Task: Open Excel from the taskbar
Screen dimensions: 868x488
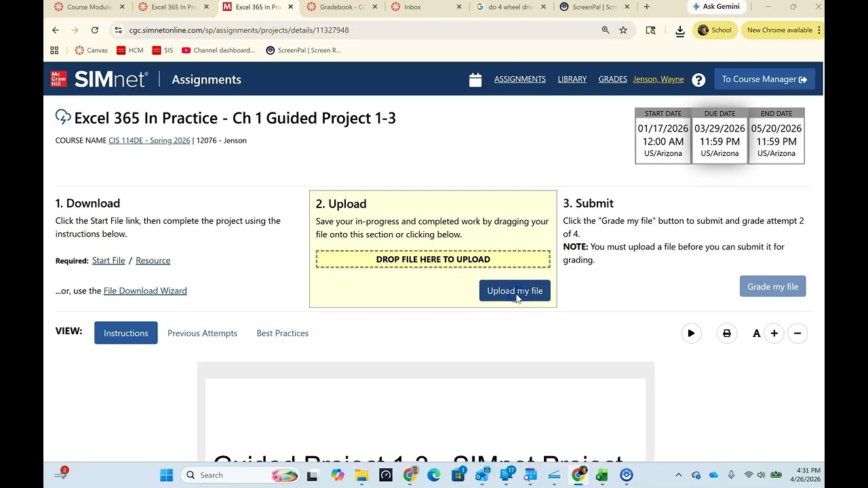Action: tap(601, 475)
